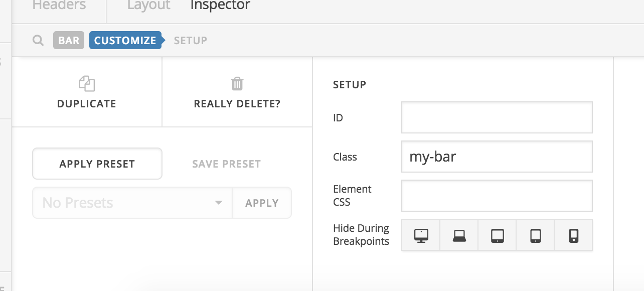Screen dimensions: 644x291
Task: Hide bar on desktop monitor breakpoint
Action: (421, 235)
